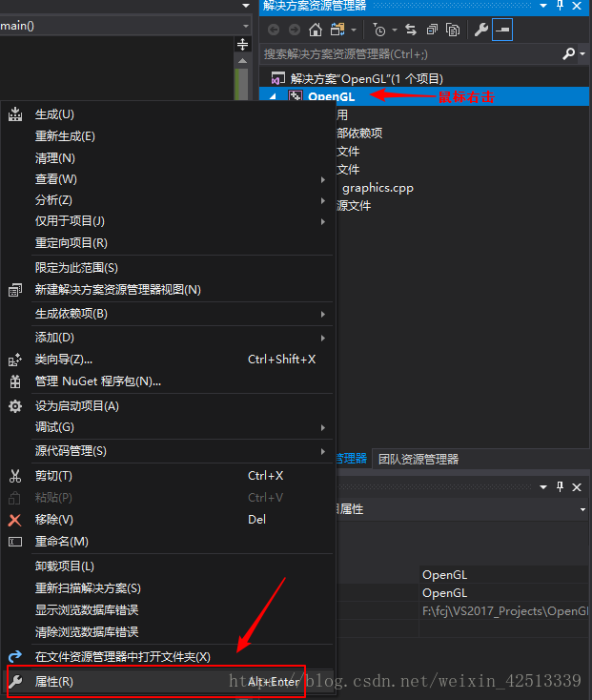592x700 pixels.
Task: Expand the View (查看) submenu
Action: (168, 179)
